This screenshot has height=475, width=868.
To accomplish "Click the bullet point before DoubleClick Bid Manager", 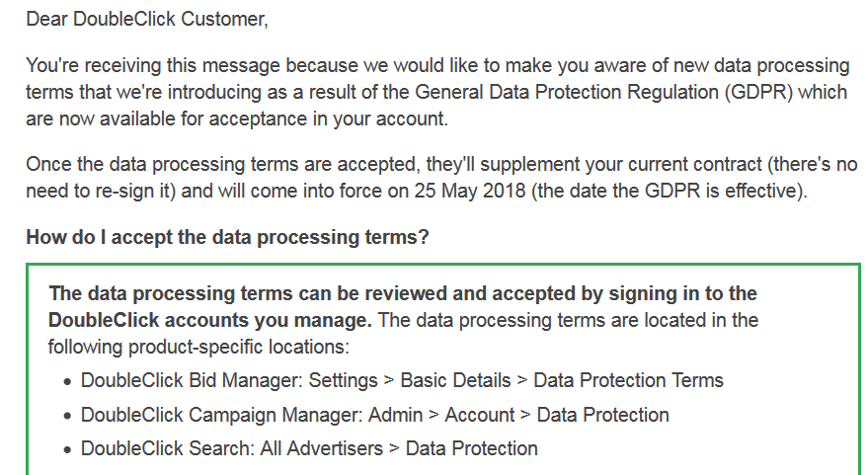I will tap(67, 382).
